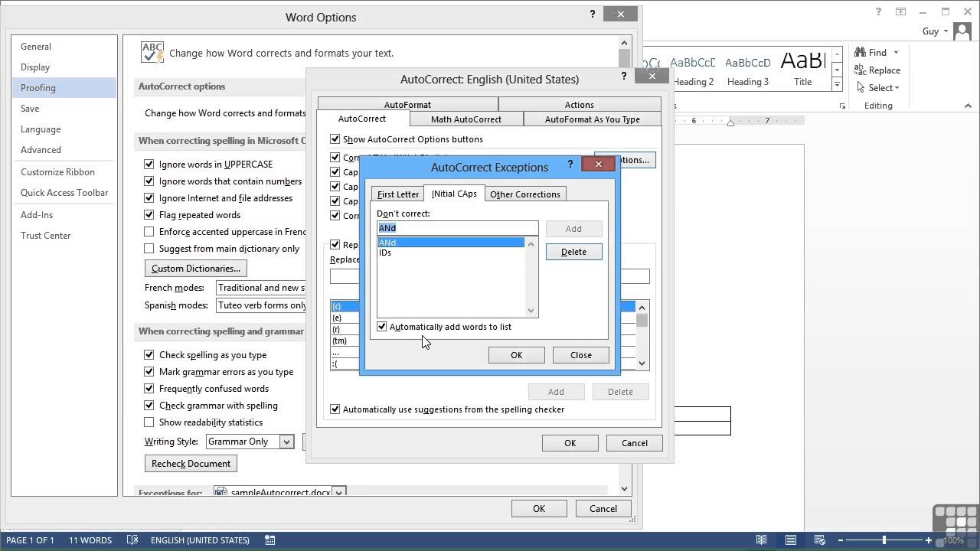Click Cancel in the Word Options dialog
The image size is (980, 551).
603,509
